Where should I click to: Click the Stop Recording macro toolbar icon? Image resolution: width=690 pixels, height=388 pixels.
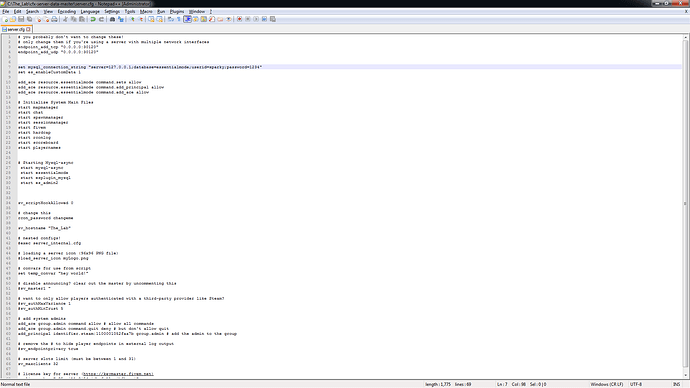coord(248,19)
